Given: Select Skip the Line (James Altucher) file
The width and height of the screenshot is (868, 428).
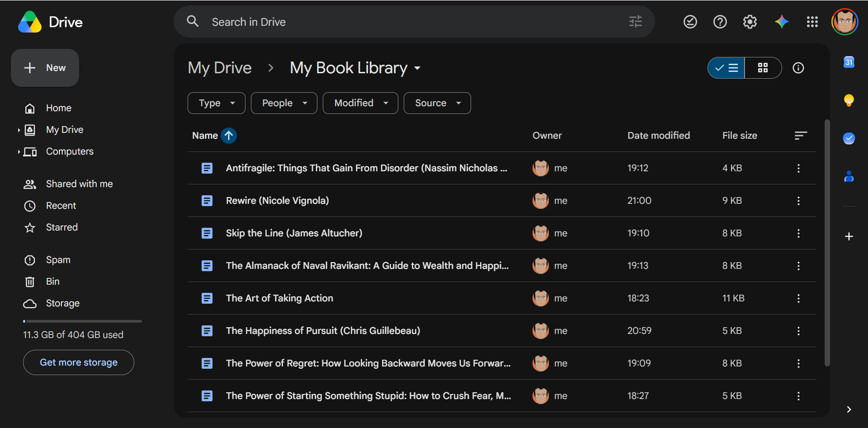Looking at the screenshot, I should [x=502, y=233].
